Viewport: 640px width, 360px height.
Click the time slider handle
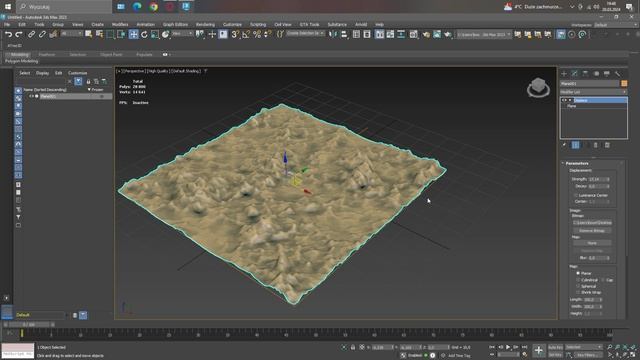point(29,325)
